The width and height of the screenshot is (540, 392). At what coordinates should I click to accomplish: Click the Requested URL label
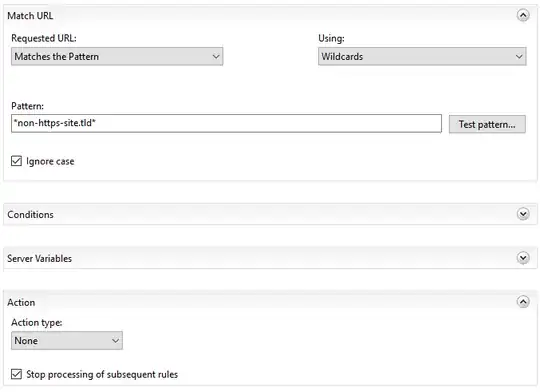(44, 38)
